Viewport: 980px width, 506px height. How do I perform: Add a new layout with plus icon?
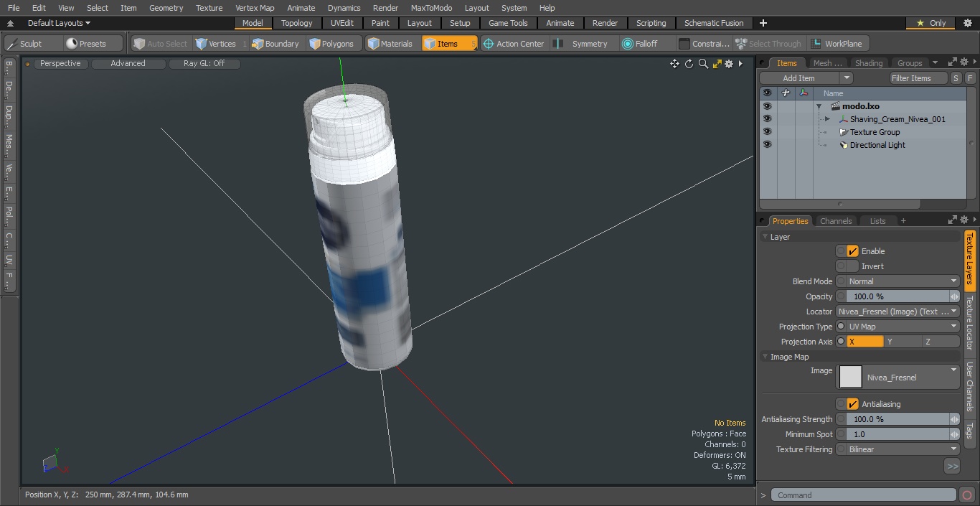[763, 23]
